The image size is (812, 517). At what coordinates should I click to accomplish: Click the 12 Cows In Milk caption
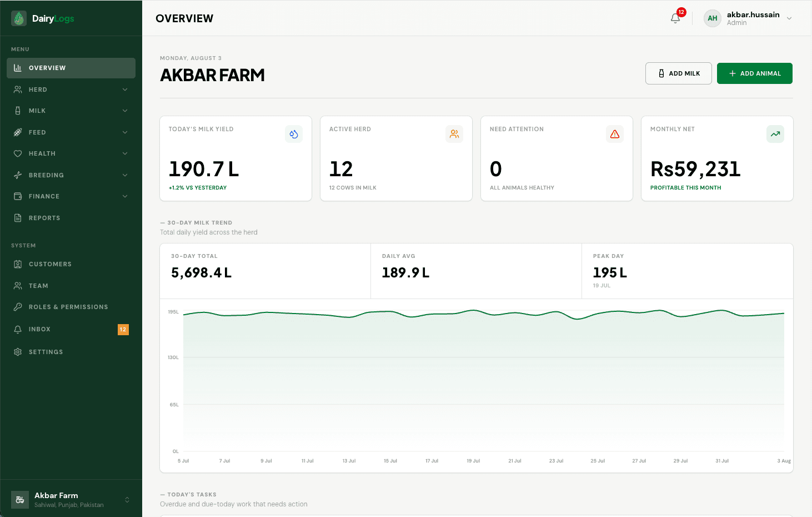353,188
